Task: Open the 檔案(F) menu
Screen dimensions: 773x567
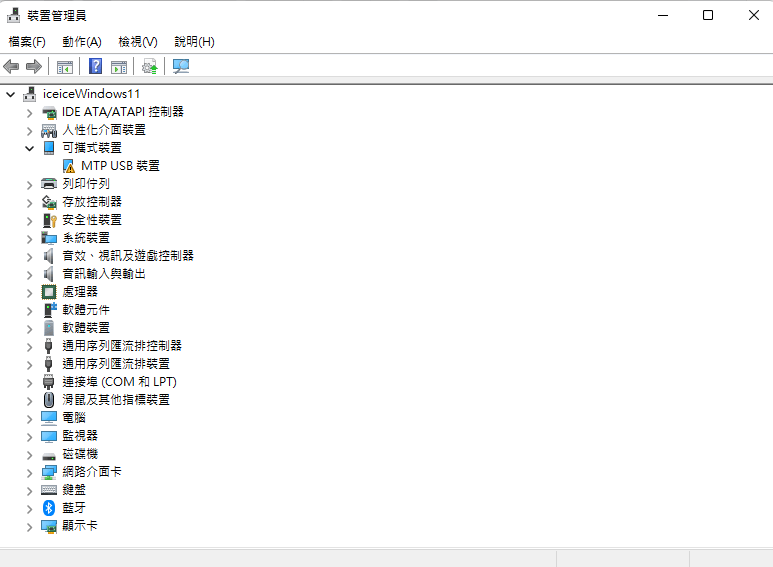Action: coord(27,42)
